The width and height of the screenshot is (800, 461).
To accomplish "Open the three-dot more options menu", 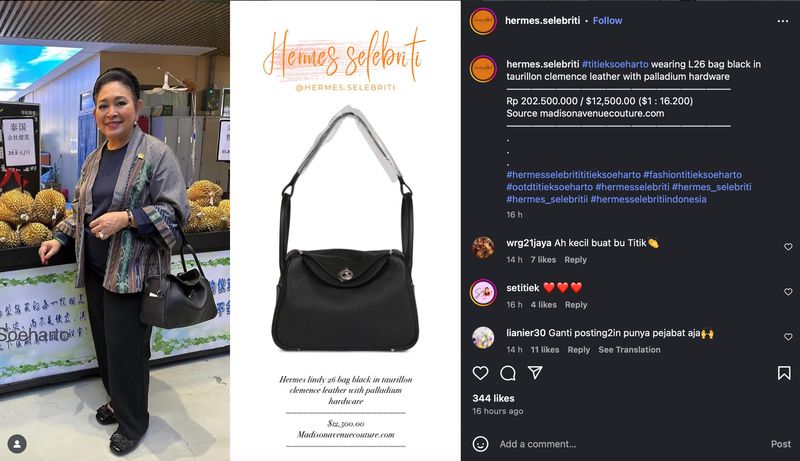I will (783, 21).
